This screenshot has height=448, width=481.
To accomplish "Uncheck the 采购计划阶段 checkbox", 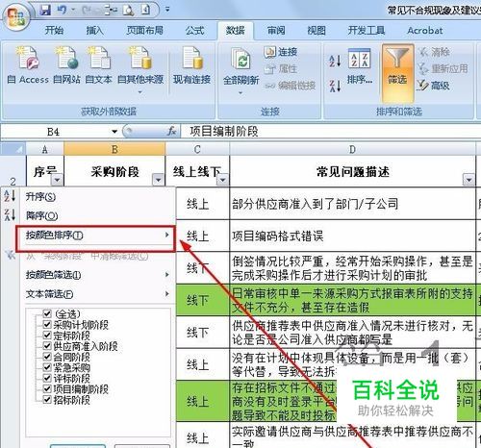I will pyautogui.click(x=47, y=325).
